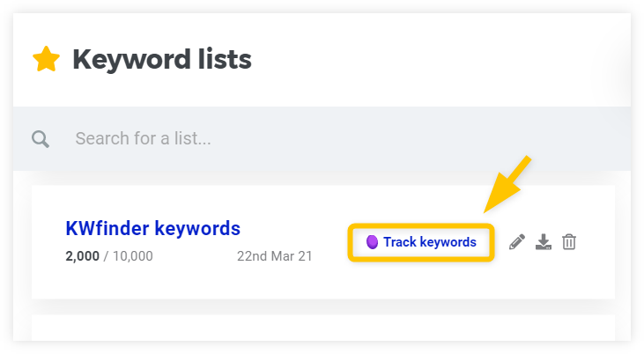The width and height of the screenshot is (644, 354).
Task: Delete the list using the trash icon
Action: [569, 242]
